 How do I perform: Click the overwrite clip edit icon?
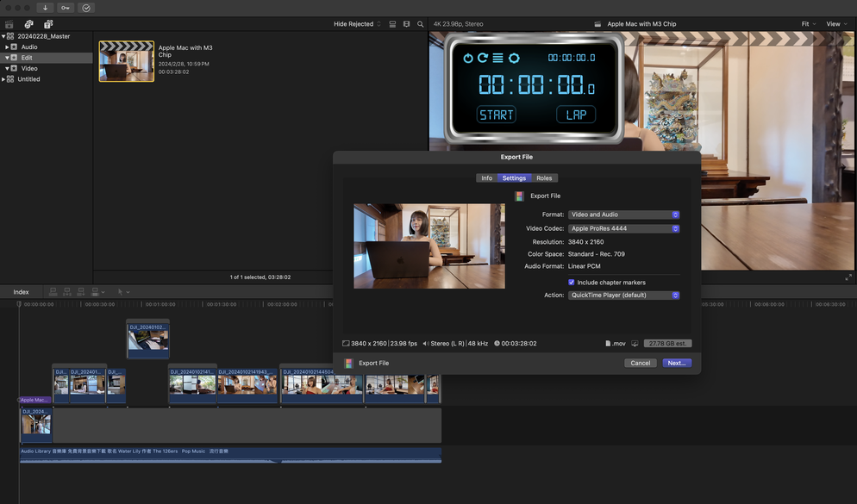point(95,292)
